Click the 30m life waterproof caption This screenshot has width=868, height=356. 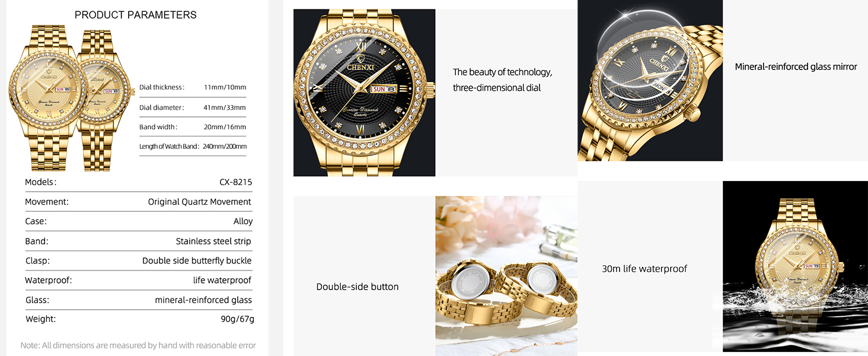pos(644,269)
